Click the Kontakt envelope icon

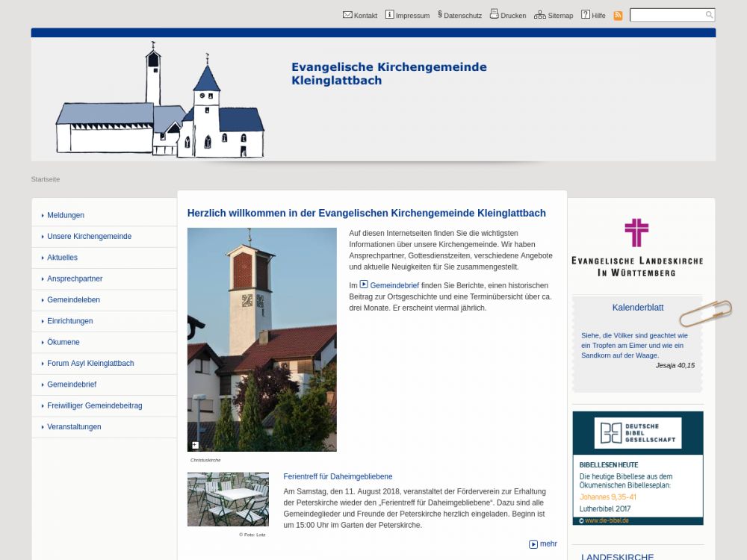coord(347,14)
